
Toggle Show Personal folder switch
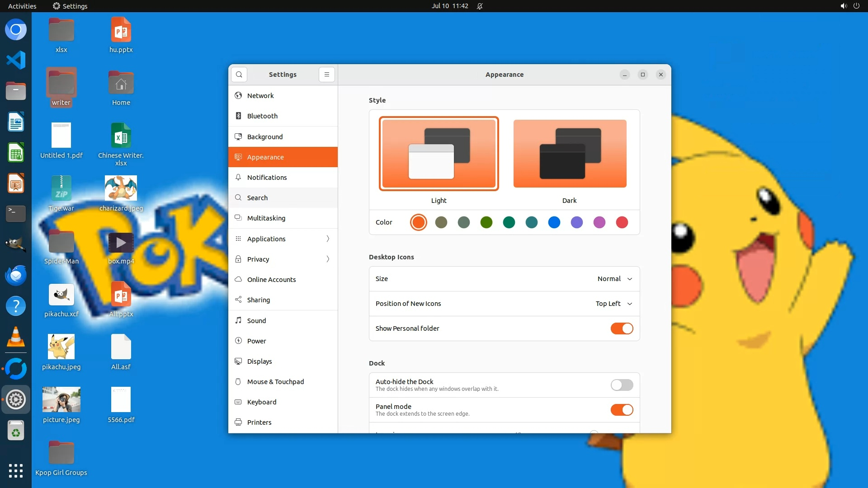(622, 328)
